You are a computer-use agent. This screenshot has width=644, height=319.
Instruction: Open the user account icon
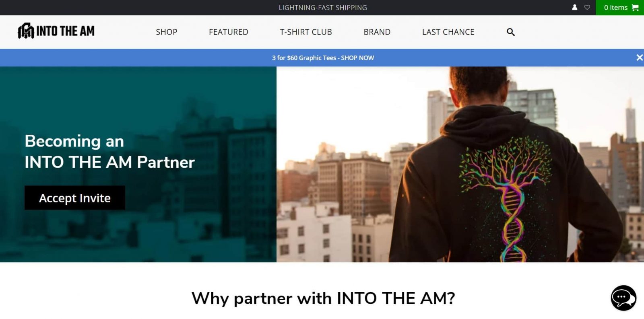click(574, 7)
